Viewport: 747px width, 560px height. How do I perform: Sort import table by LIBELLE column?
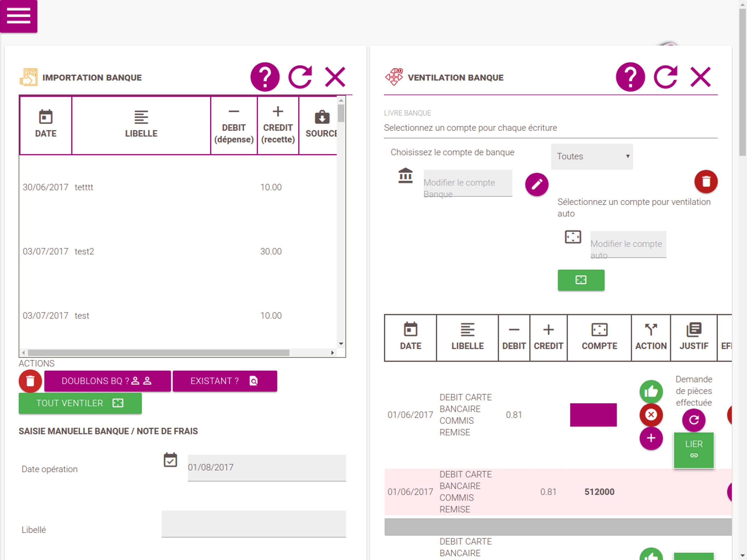141,125
